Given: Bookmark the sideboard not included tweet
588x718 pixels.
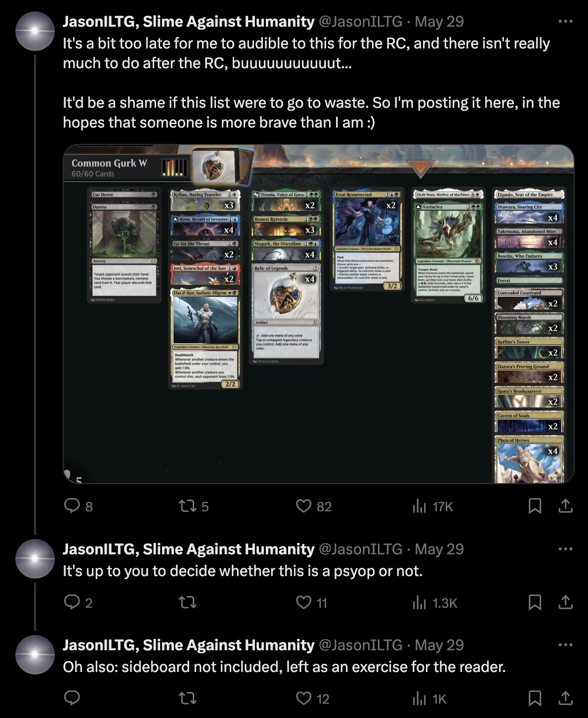Looking at the screenshot, I should [535, 698].
